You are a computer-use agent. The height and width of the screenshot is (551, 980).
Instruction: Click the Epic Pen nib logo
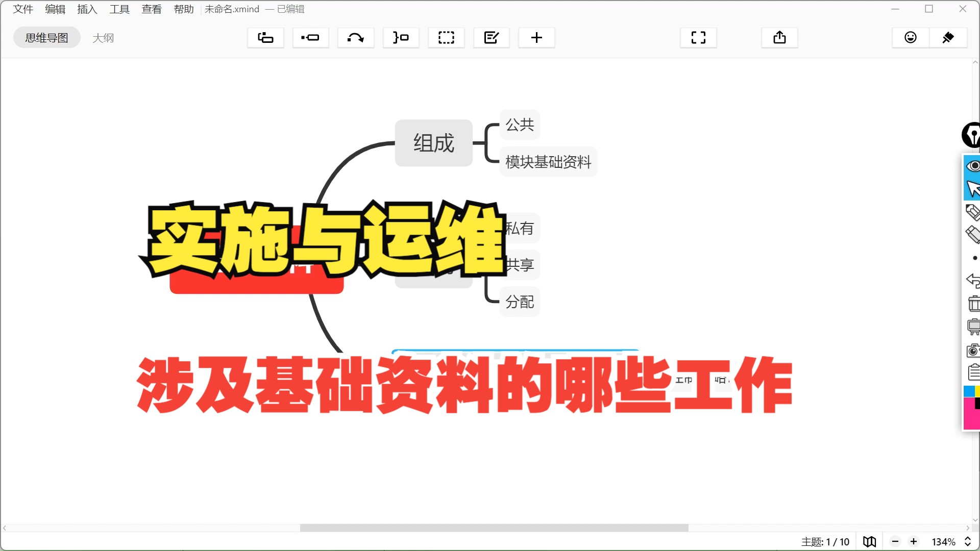(971, 135)
